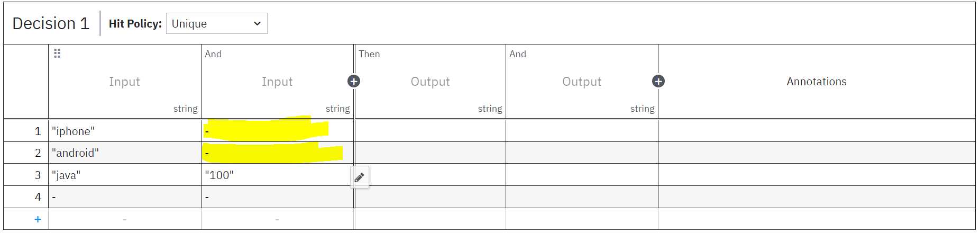Click the drag handle dots on first input column
Viewport: 980px width, 241px height.
pyautogui.click(x=57, y=53)
